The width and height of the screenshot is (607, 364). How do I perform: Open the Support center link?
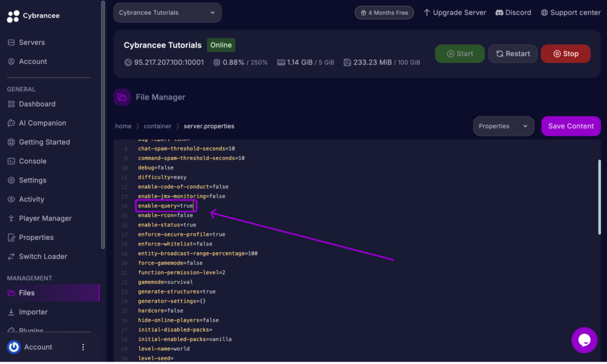coord(571,13)
